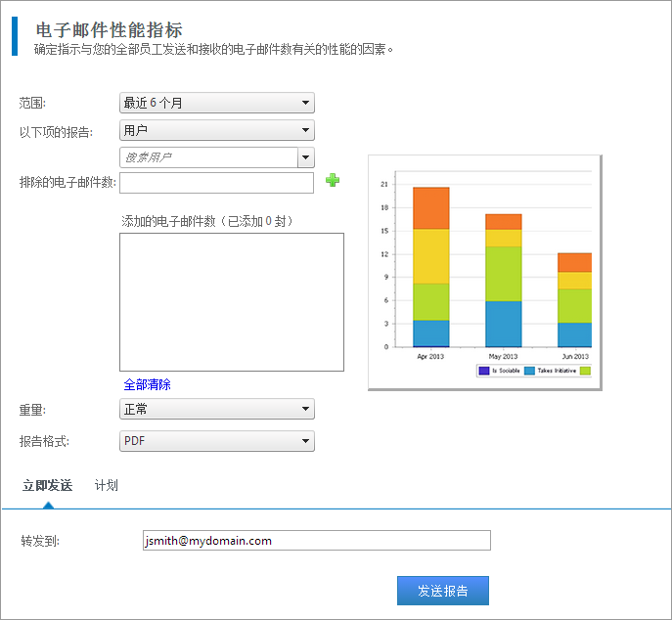Click the 排除的电子邮件数 text field
The image size is (672, 620).
[216, 183]
